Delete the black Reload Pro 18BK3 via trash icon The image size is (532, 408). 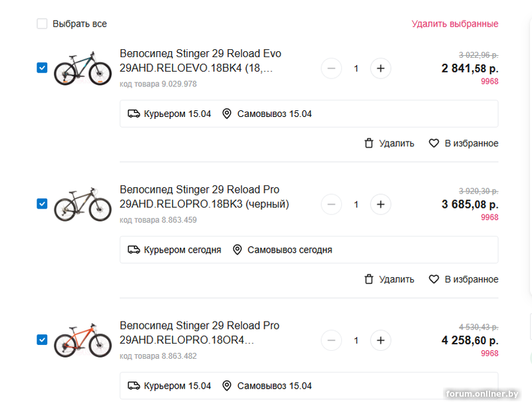[369, 279]
